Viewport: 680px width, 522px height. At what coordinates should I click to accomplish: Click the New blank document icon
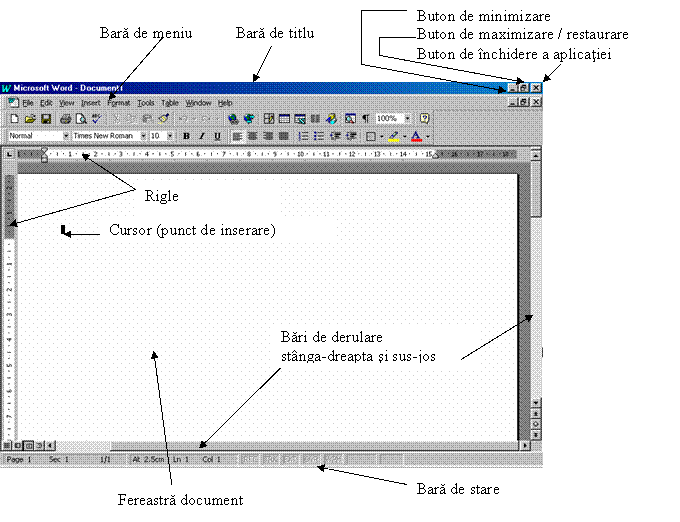(x=14, y=118)
